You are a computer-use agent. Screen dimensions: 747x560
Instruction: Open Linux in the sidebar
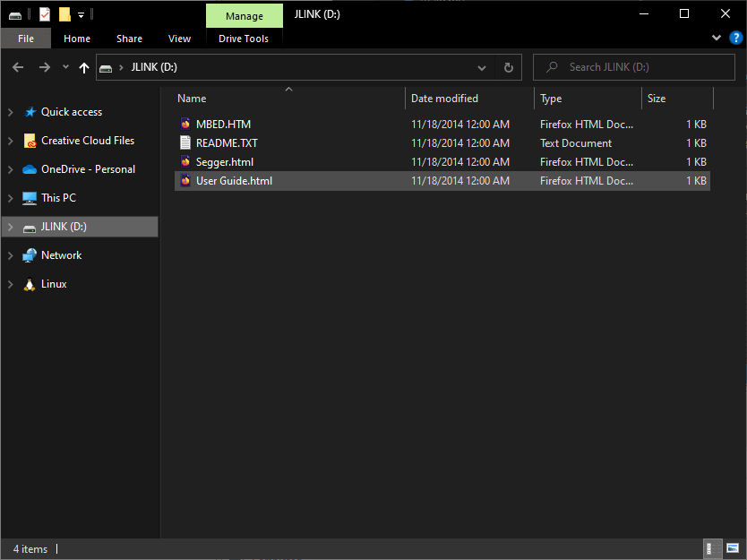pyautogui.click(x=54, y=284)
